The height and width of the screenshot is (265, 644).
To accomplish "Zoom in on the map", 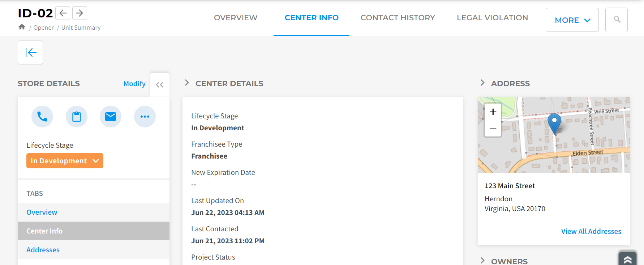I will (x=493, y=112).
